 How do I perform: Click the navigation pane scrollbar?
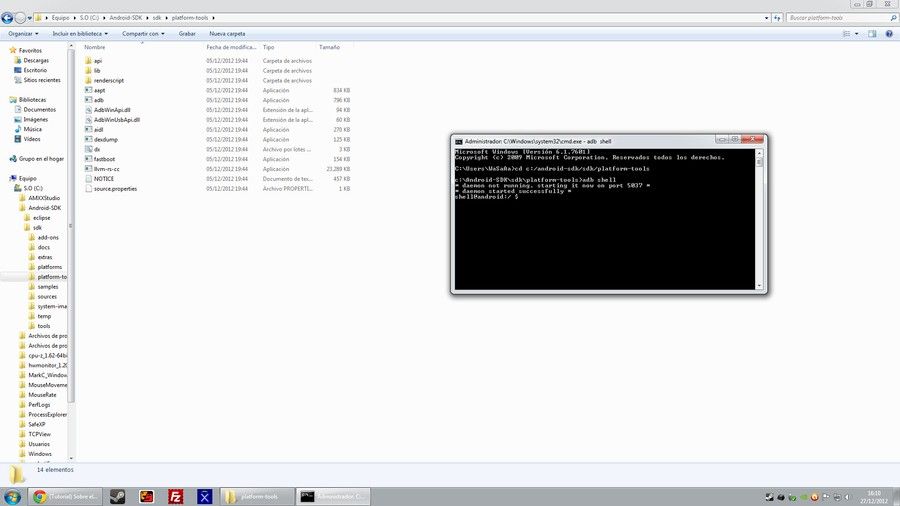tap(71, 224)
